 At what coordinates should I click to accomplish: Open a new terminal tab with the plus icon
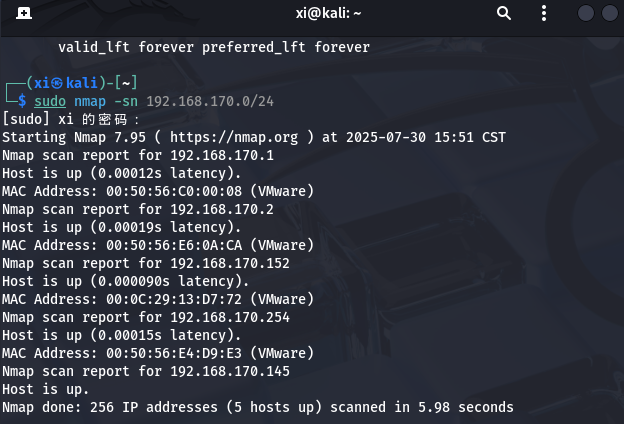click(24, 13)
